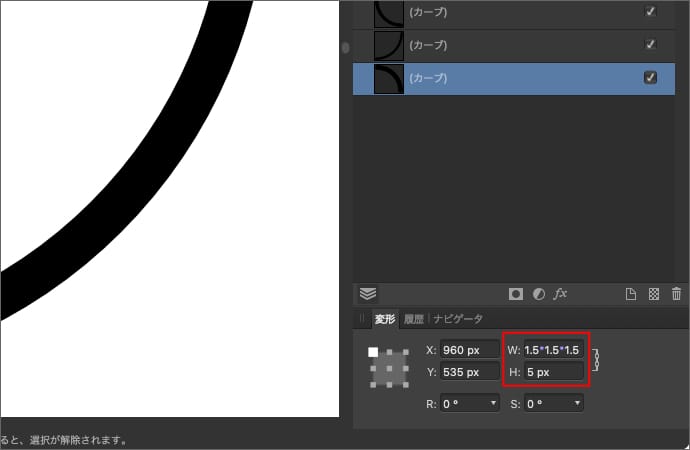Open the adjustments half-circle icon

[x=538, y=294]
